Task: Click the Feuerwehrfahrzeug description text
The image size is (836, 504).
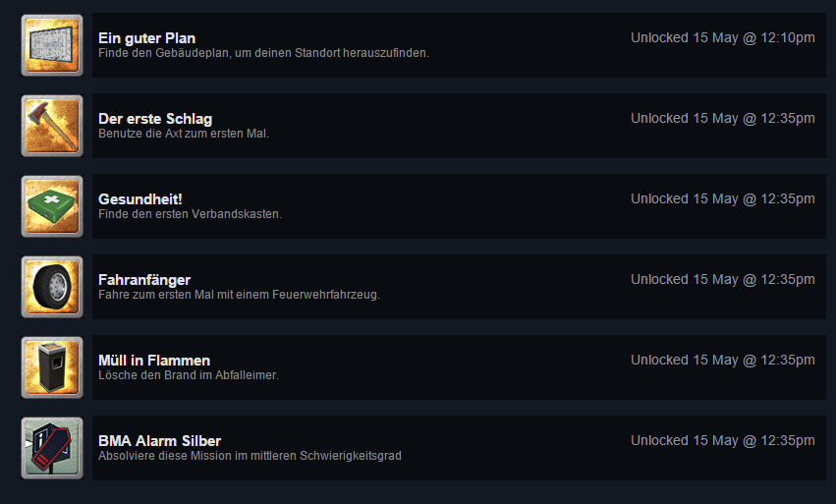Action: 239,295
